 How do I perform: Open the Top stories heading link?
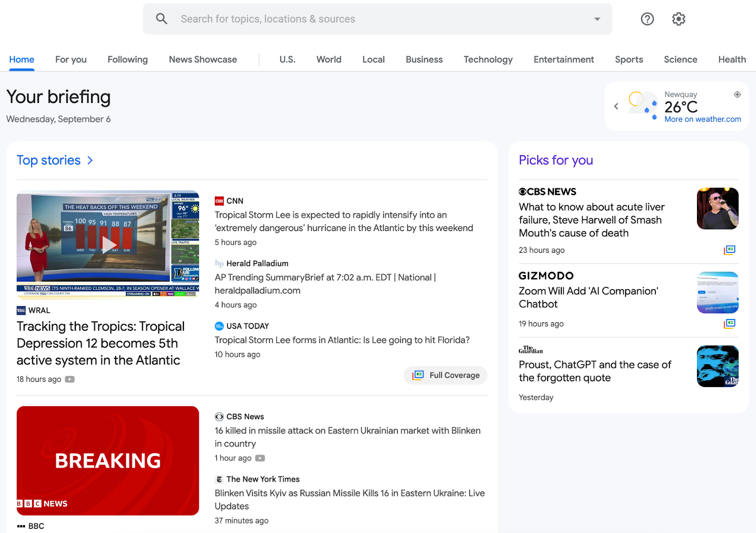(49, 161)
